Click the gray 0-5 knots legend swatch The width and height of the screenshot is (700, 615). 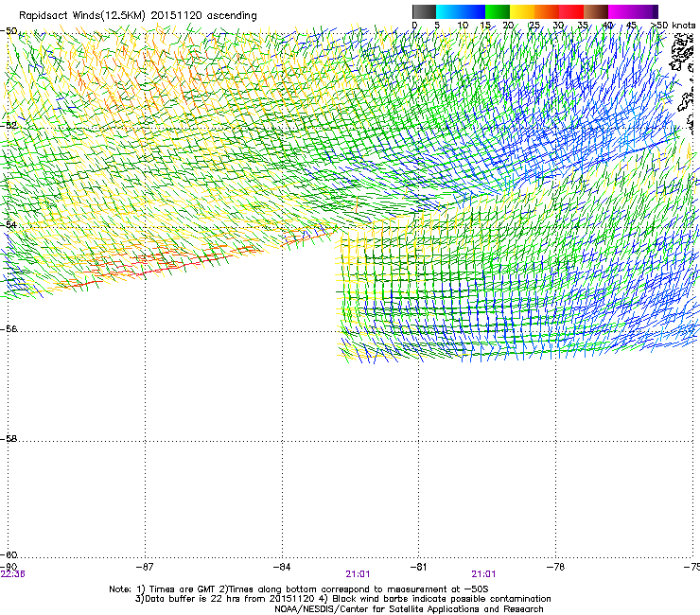pos(424,11)
